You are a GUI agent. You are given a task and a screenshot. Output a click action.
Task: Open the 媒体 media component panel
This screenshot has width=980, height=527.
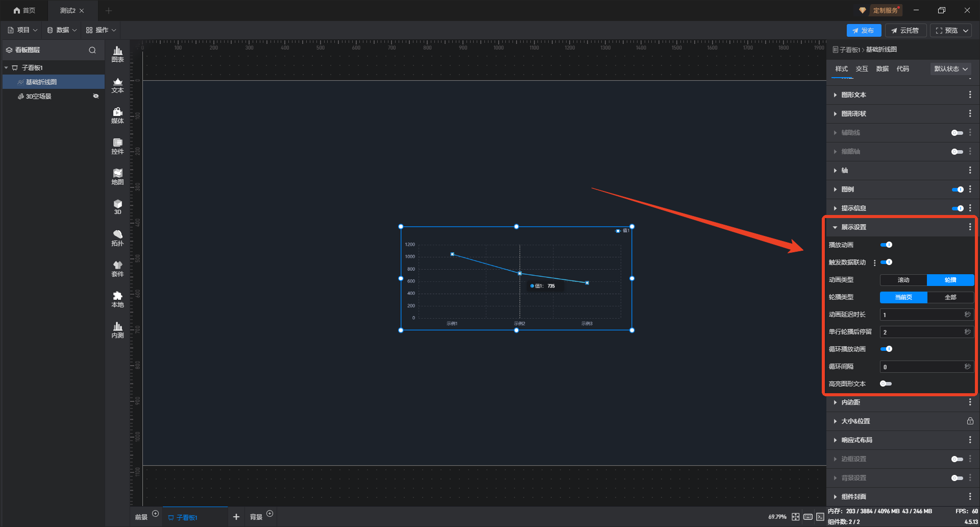point(117,115)
